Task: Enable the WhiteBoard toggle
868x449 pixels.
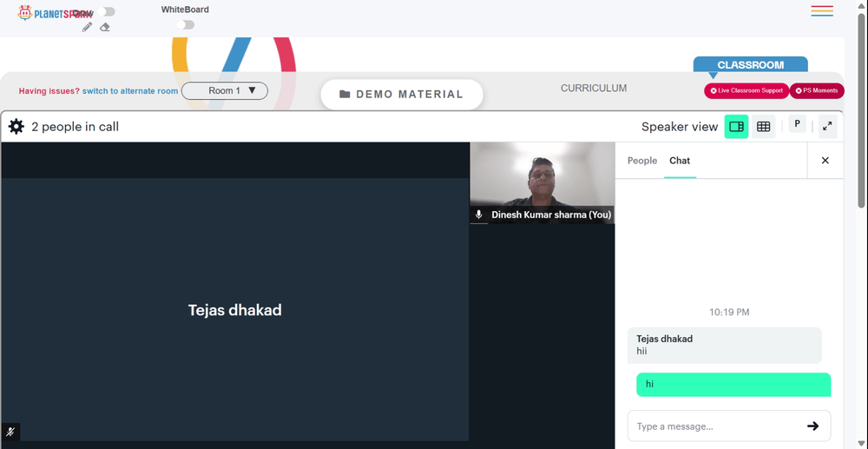Action: 186,25
